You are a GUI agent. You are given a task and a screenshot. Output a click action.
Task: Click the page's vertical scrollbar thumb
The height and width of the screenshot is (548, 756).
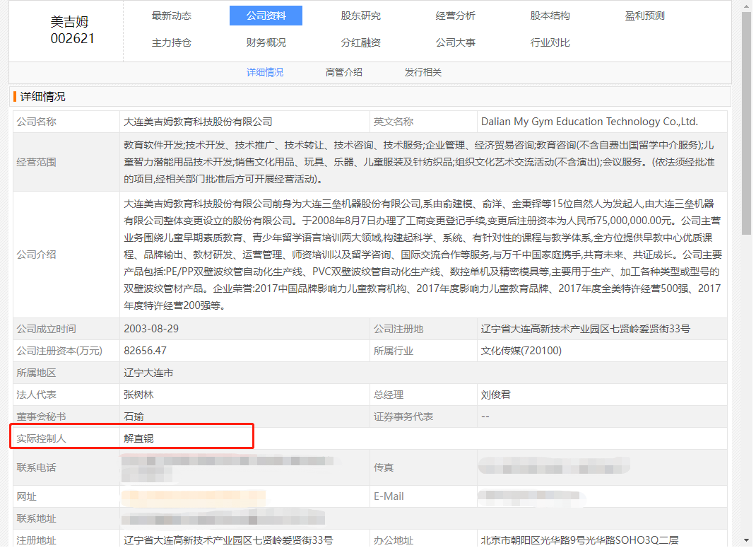pyautogui.click(x=746, y=123)
